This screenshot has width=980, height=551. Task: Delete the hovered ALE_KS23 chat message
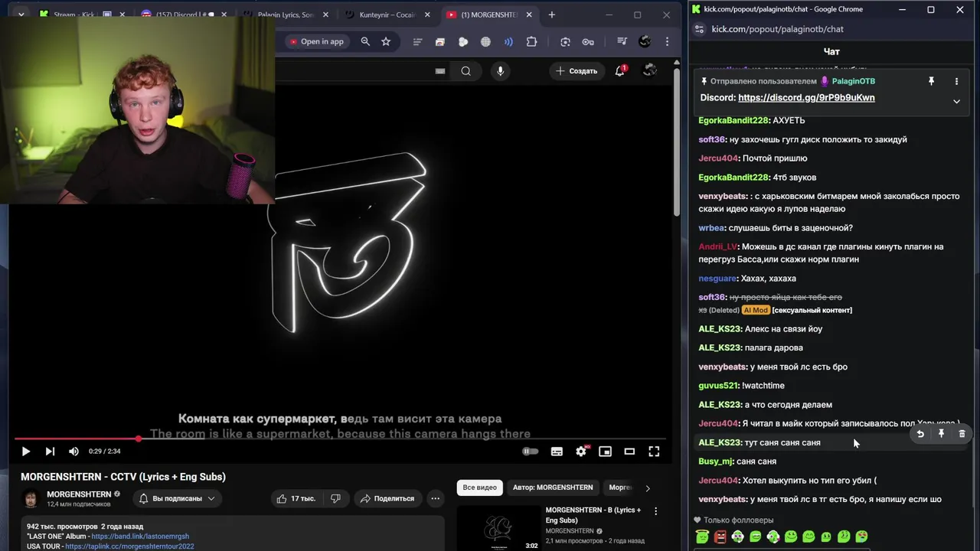pos(962,434)
